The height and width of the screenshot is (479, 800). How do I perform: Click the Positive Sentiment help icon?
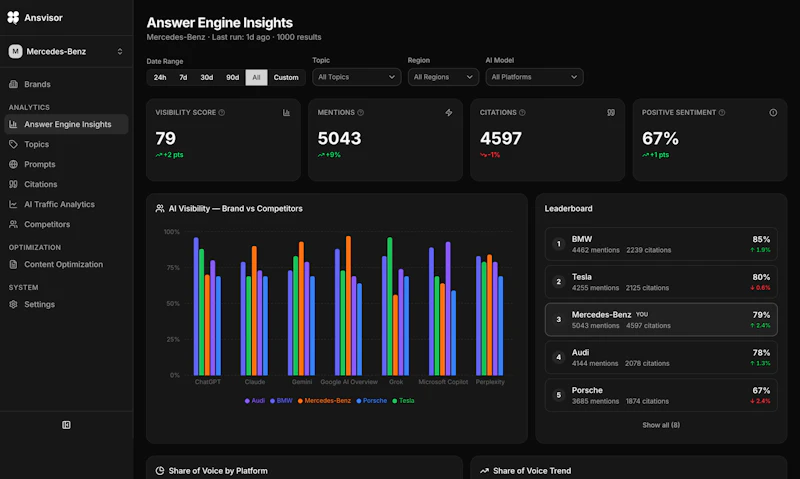pyautogui.click(x=721, y=112)
